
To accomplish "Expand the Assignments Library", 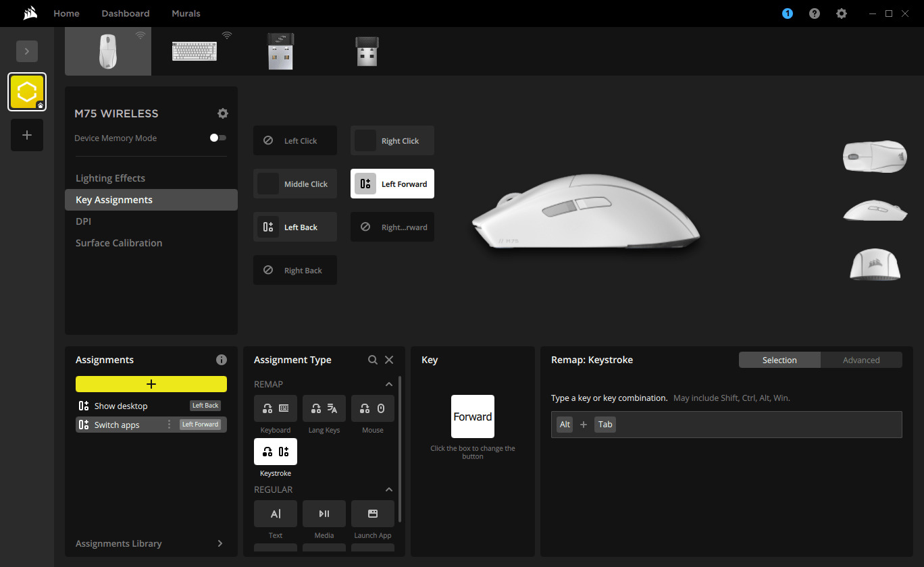I will pyautogui.click(x=151, y=543).
